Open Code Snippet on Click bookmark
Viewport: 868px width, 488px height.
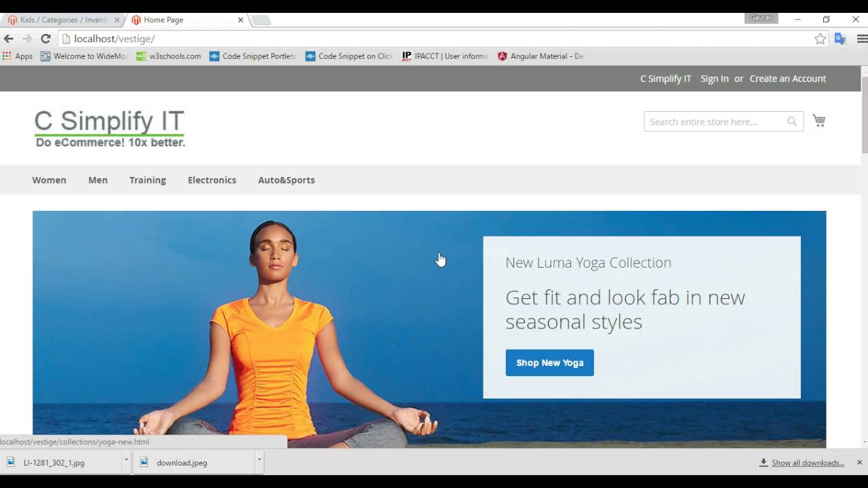tap(349, 56)
